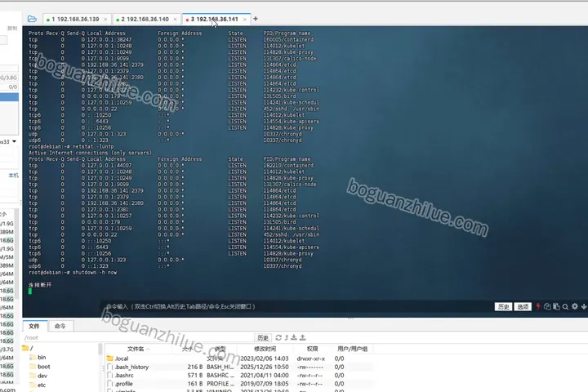Open terminal settings gear icon
The height and width of the screenshot is (392, 588).
click(575, 306)
